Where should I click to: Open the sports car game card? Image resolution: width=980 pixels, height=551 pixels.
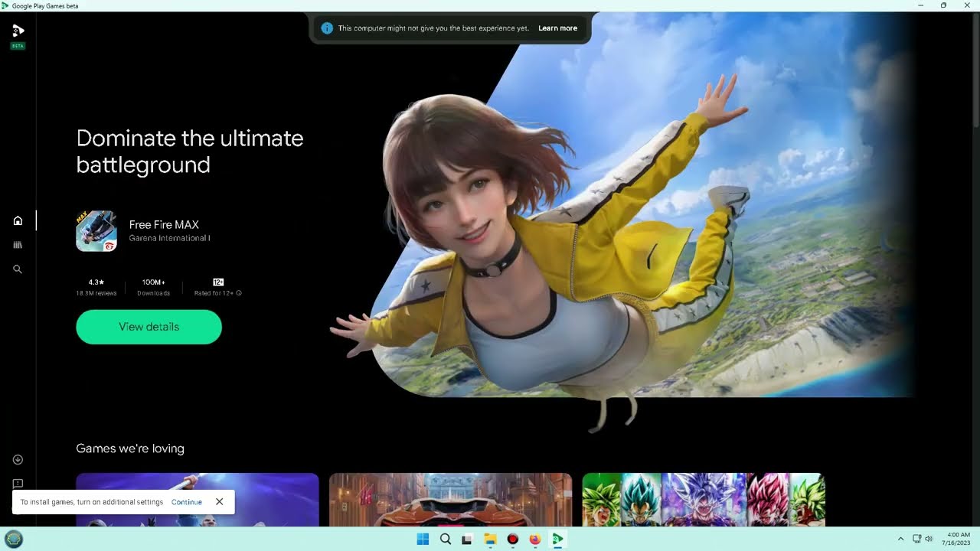450,500
